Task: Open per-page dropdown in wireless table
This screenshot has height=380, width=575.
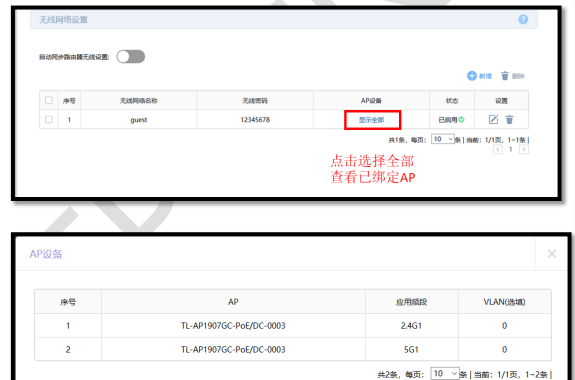Action: [x=443, y=139]
